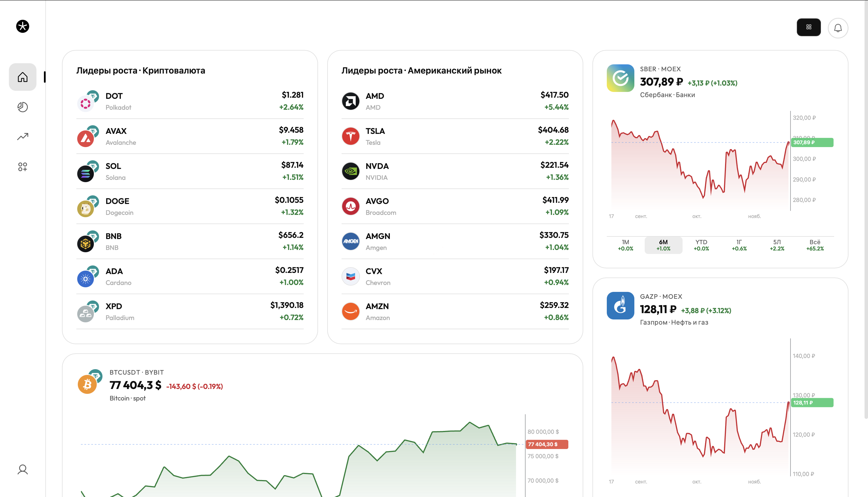
Task: Click the Газпром · Нефть и газ caption
Action: pyautogui.click(x=674, y=322)
